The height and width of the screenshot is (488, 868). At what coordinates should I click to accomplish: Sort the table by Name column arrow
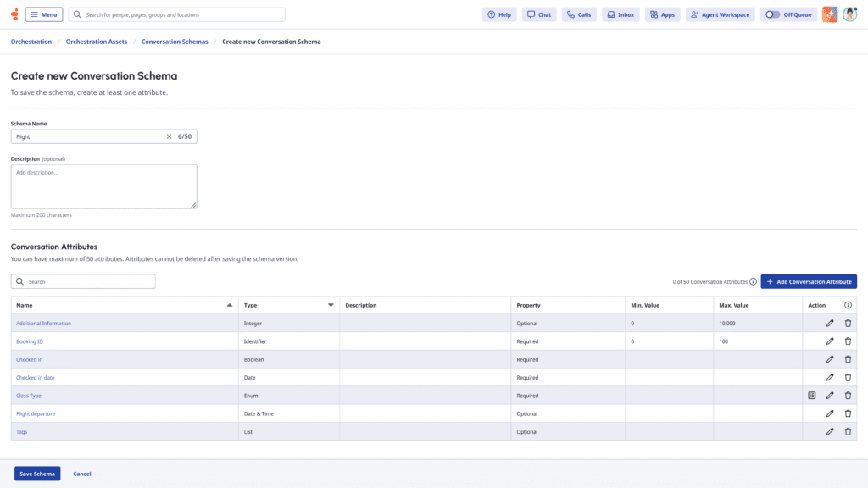point(230,305)
